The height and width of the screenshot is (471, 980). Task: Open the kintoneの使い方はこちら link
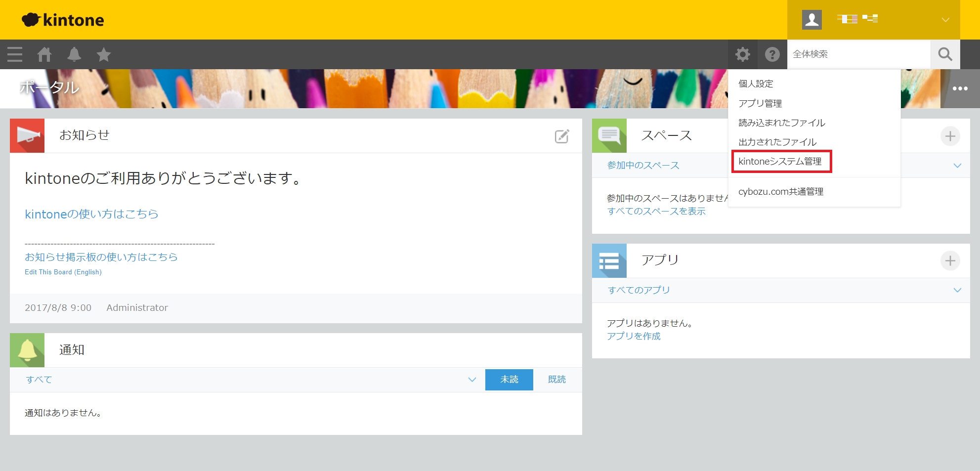point(91,214)
